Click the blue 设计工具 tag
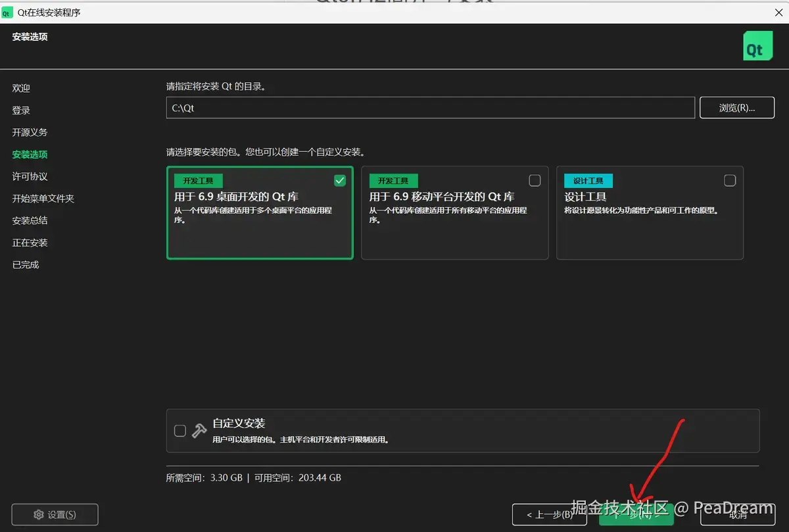Screen dimensions: 789x532 [588, 181]
